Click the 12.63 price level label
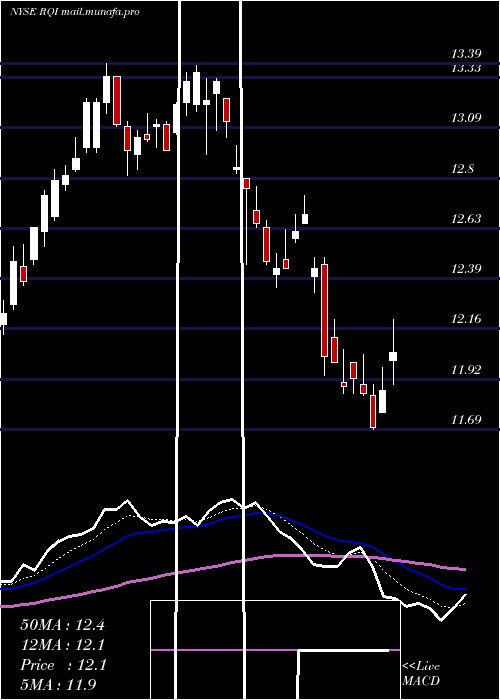This screenshot has width=500, height=700. point(466,219)
